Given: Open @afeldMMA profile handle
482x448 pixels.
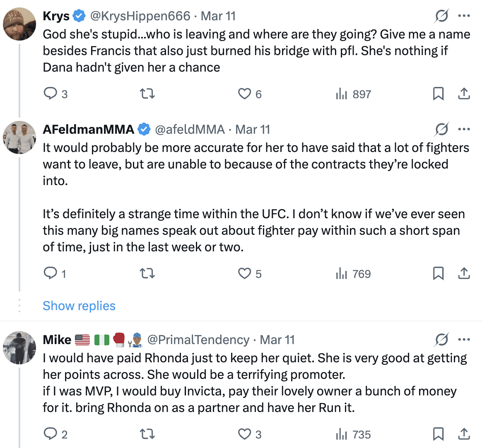Looking at the screenshot, I should (x=190, y=130).
